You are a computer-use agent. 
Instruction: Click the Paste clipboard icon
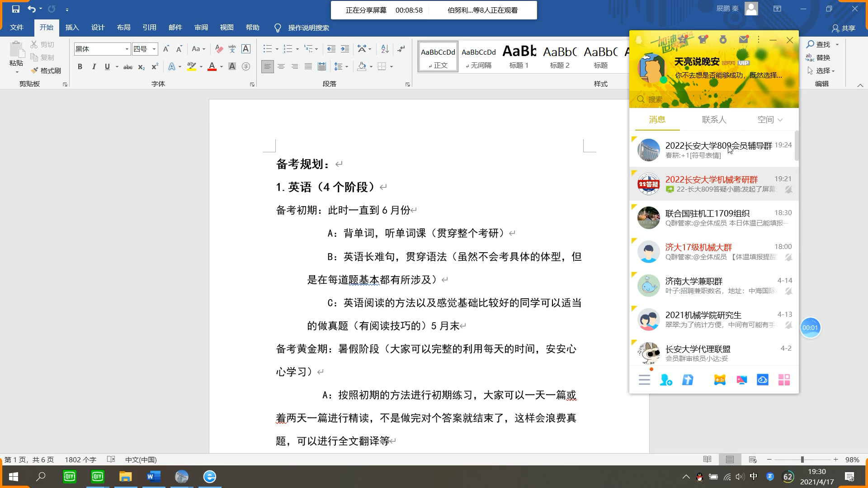(x=16, y=50)
